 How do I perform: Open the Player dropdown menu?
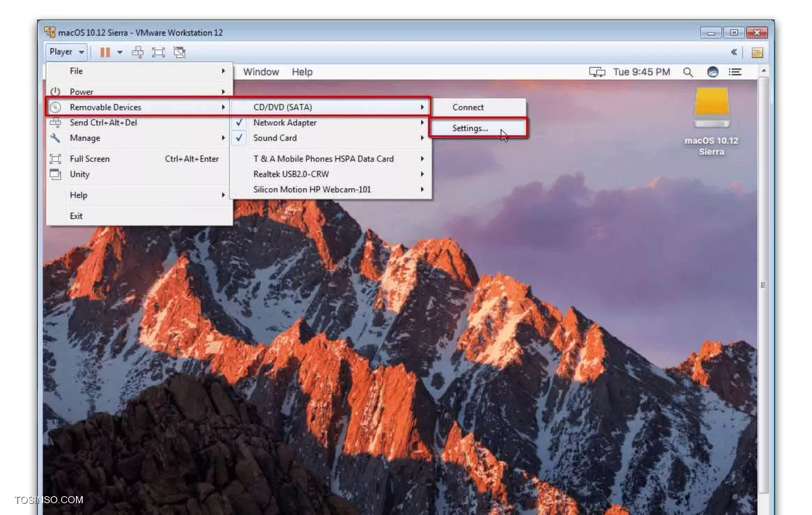(x=66, y=52)
